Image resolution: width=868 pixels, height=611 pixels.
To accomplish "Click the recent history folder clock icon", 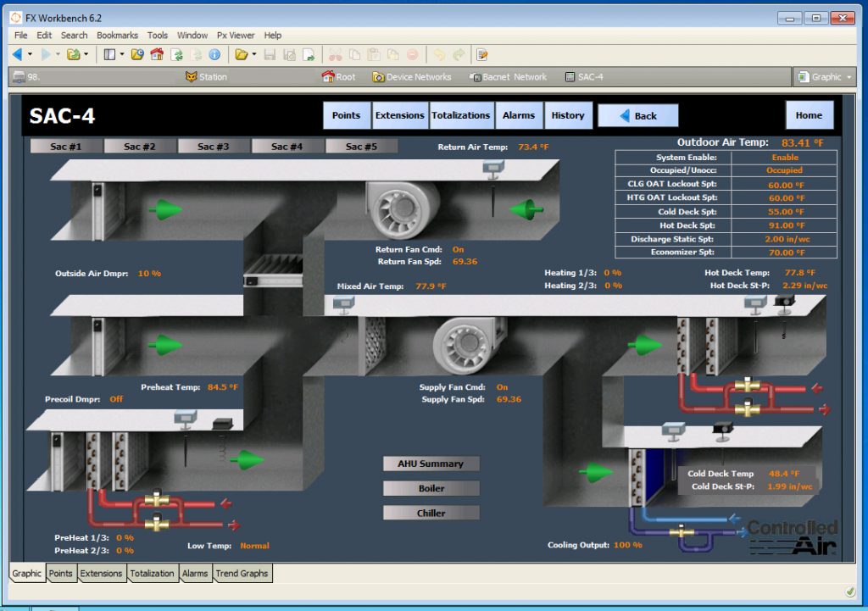I will 137,54.
